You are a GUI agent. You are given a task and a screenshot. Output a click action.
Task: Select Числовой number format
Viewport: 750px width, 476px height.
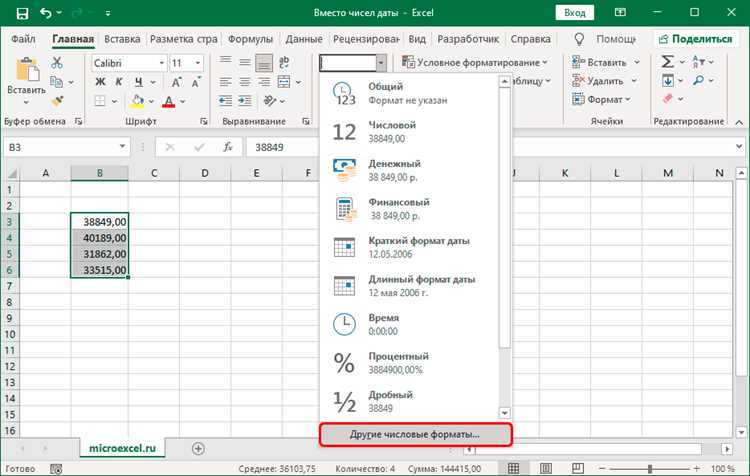tap(409, 132)
